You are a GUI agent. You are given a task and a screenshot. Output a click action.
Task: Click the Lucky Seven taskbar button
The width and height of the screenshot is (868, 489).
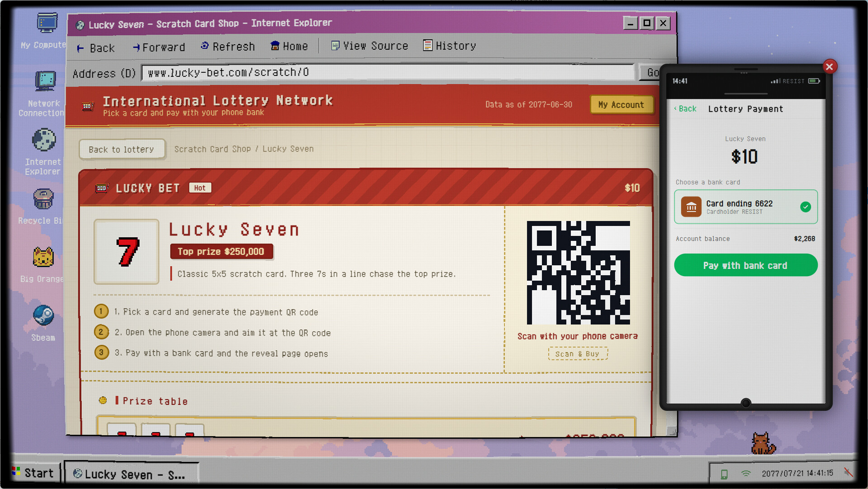[x=131, y=474]
